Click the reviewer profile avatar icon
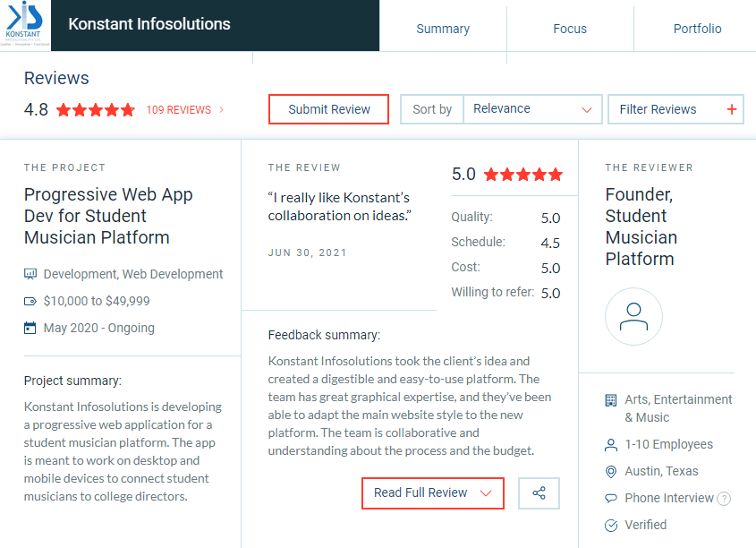This screenshot has width=756, height=548. tap(633, 316)
